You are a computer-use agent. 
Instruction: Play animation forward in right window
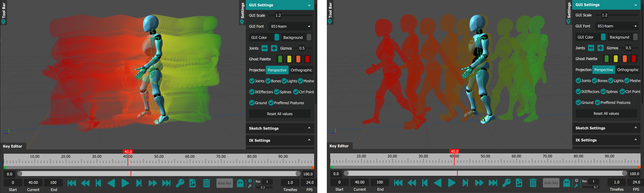pos(451,183)
